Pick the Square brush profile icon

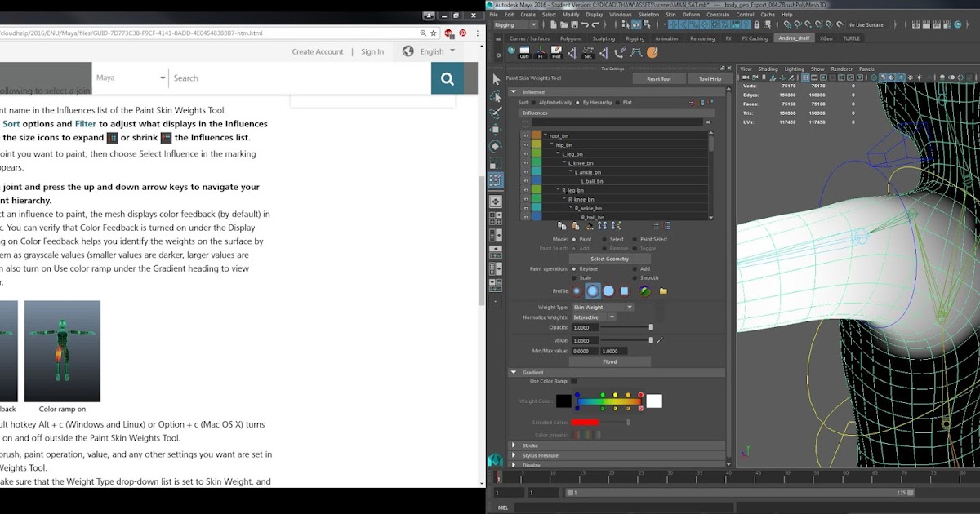[624, 290]
